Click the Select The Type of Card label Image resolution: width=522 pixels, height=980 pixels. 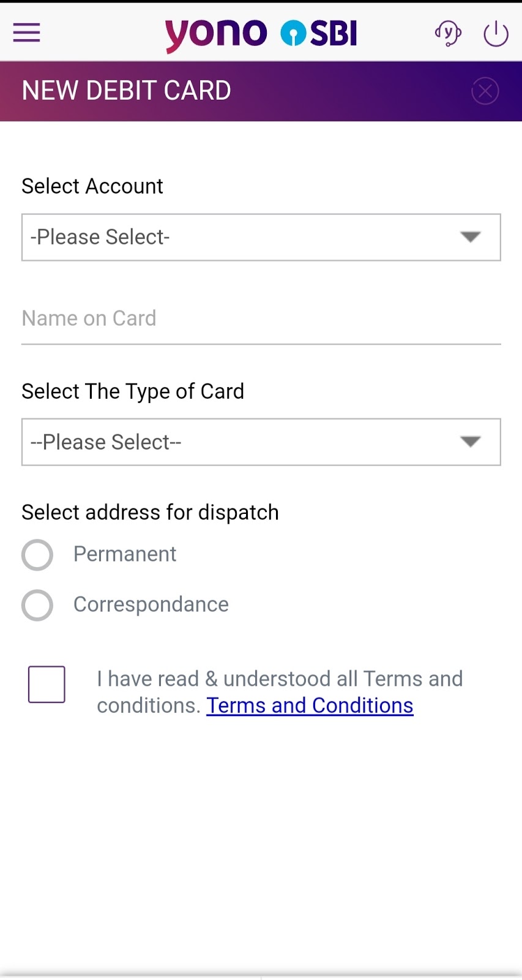(133, 391)
